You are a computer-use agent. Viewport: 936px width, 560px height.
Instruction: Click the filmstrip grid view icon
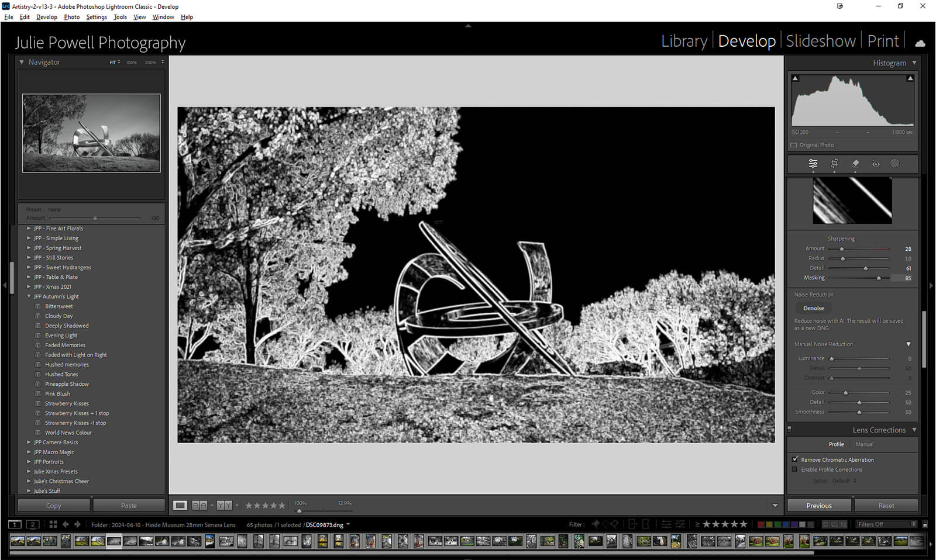53,524
